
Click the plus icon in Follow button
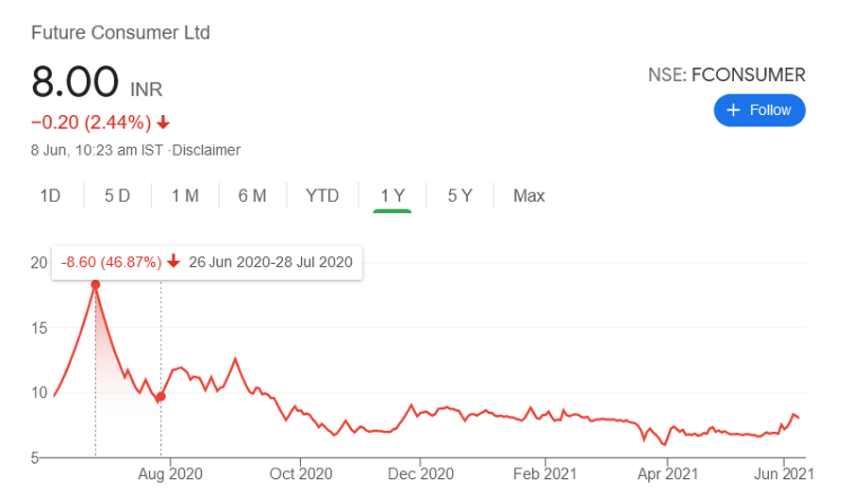(x=733, y=110)
